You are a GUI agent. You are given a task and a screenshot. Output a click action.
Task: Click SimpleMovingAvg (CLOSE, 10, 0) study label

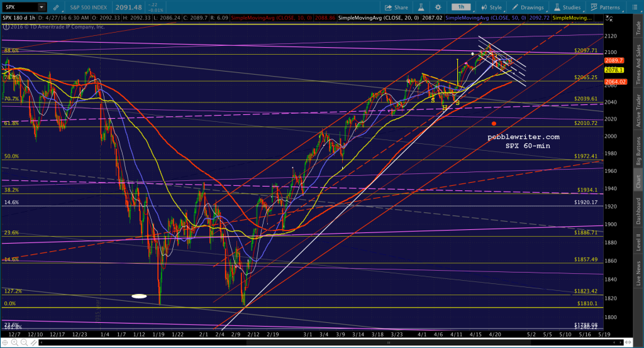pos(272,18)
